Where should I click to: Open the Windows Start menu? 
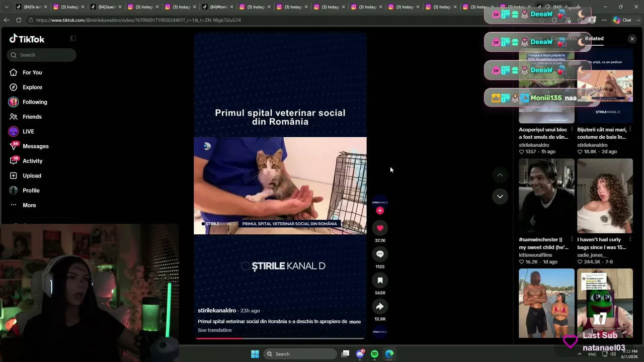click(x=255, y=354)
